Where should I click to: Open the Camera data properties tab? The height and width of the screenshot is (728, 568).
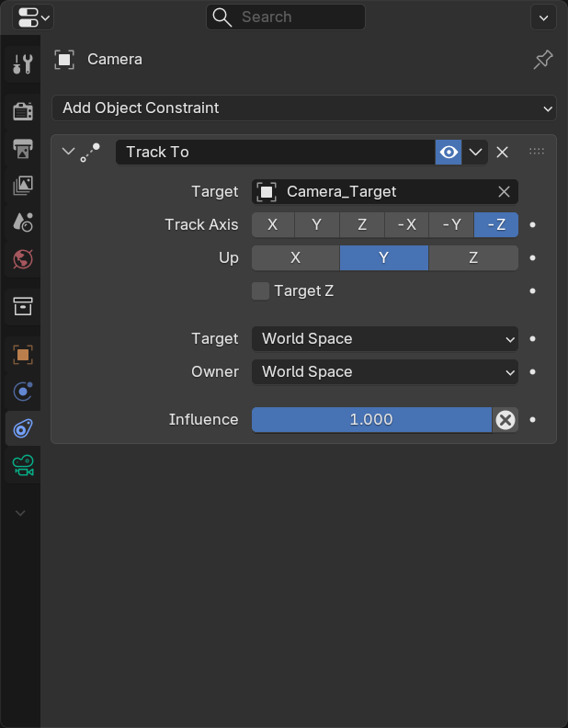(23, 465)
